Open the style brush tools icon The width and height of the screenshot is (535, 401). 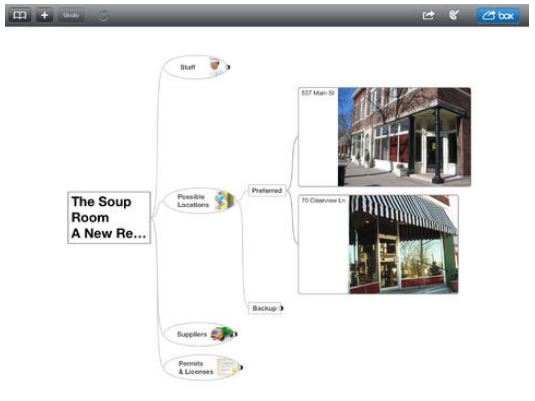tap(454, 15)
